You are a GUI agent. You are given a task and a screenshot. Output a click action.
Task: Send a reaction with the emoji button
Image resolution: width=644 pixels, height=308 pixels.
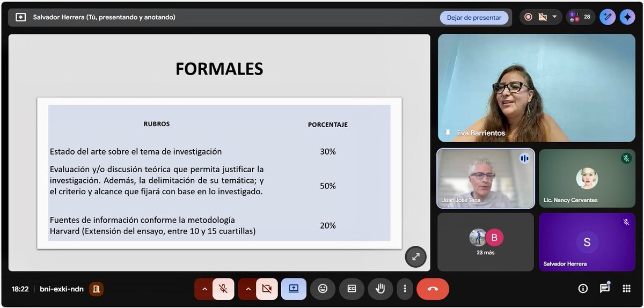pos(323,288)
